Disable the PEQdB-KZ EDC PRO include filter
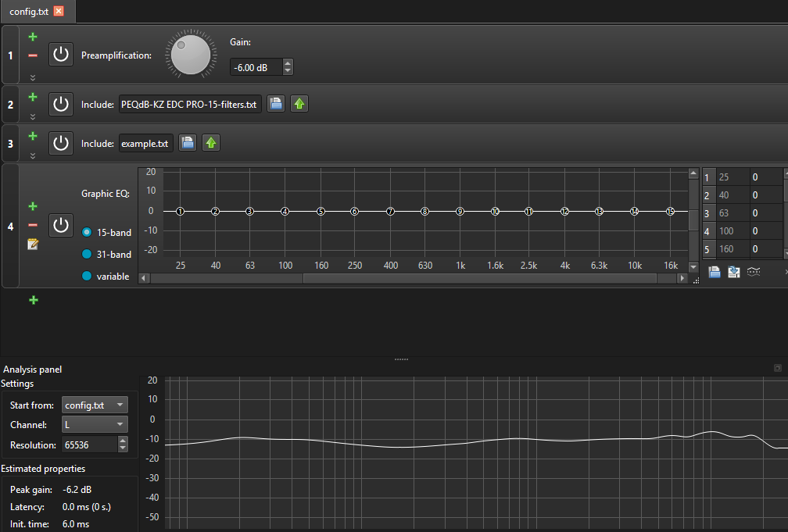The height and width of the screenshot is (532, 788). (61, 104)
